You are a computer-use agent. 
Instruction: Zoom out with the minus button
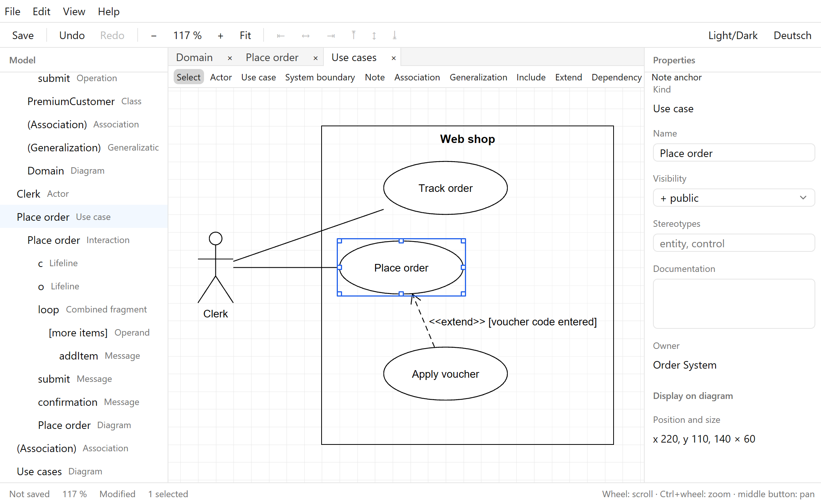[x=154, y=36]
